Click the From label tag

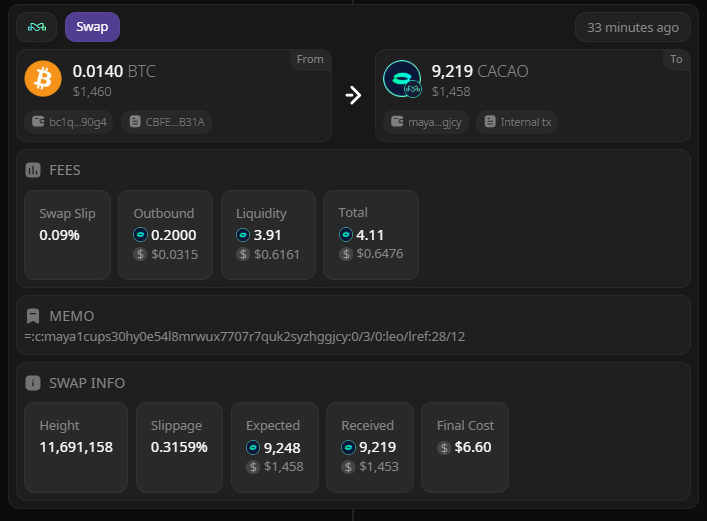(310, 59)
